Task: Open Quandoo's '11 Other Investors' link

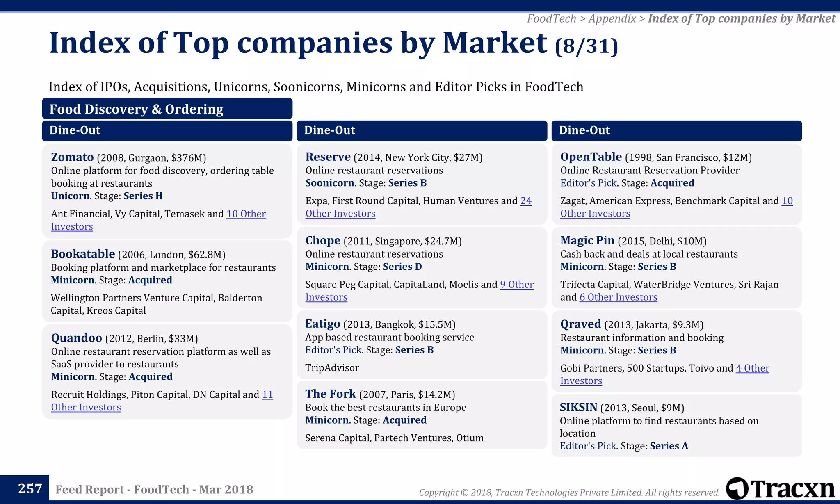Action: [x=267, y=395]
